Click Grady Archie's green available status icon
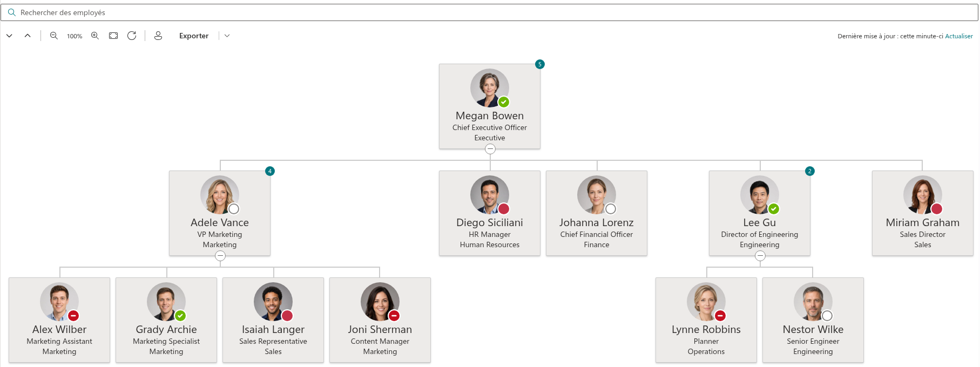 180,316
